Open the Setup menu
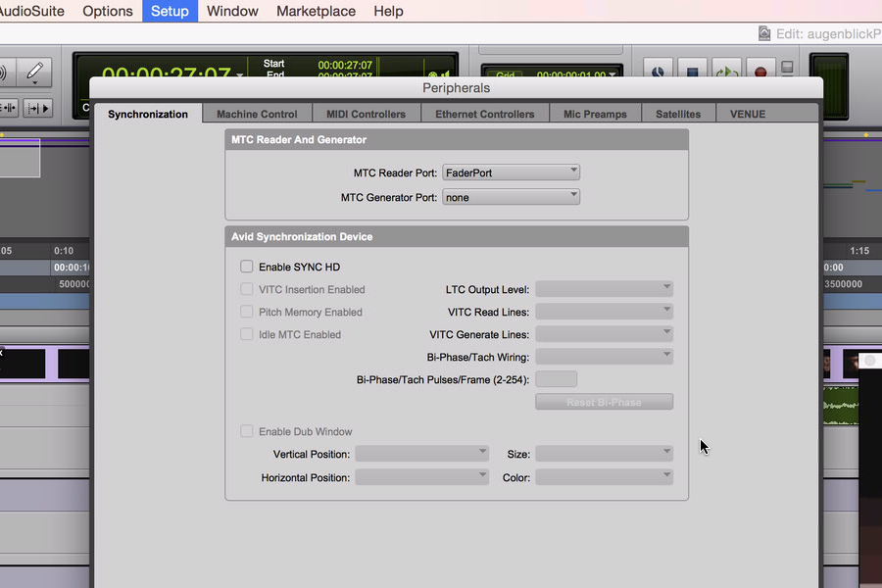Image resolution: width=882 pixels, height=588 pixels. pyautogui.click(x=170, y=11)
